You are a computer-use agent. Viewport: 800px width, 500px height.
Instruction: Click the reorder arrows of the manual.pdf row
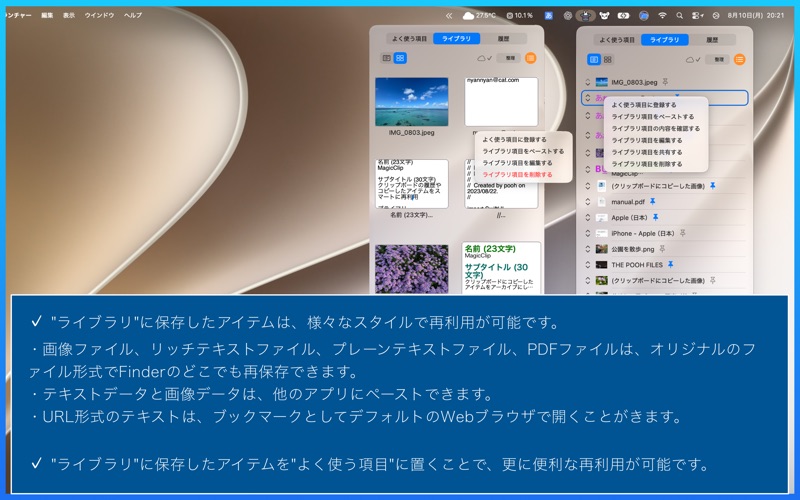(x=588, y=202)
